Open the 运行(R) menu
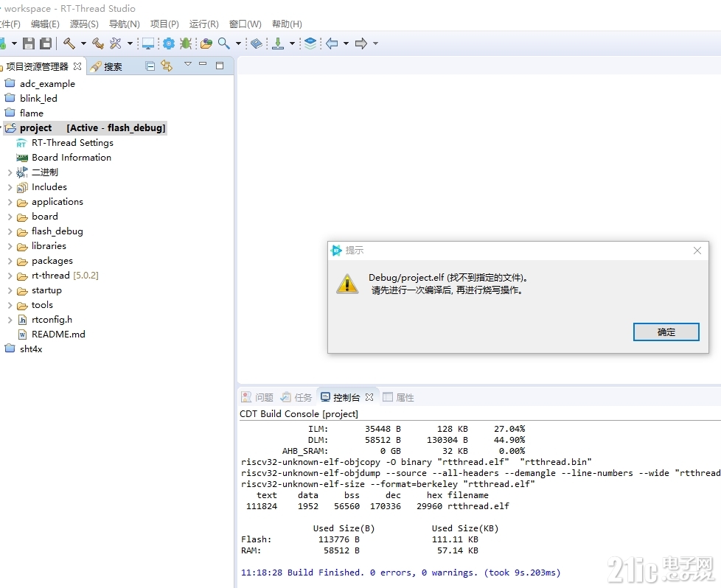The height and width of the screenshot is (588, 721). (x=203, y=24)
